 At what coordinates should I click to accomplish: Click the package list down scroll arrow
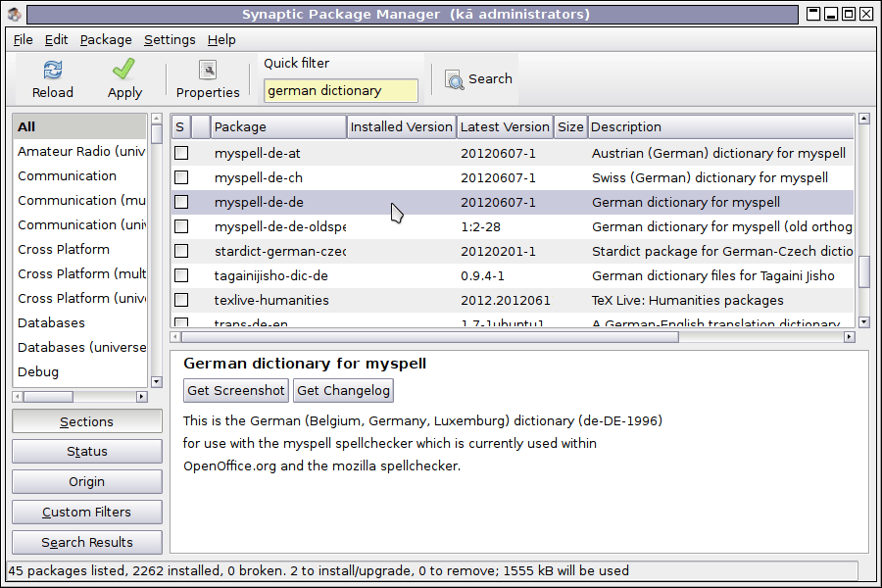[864, 321]
